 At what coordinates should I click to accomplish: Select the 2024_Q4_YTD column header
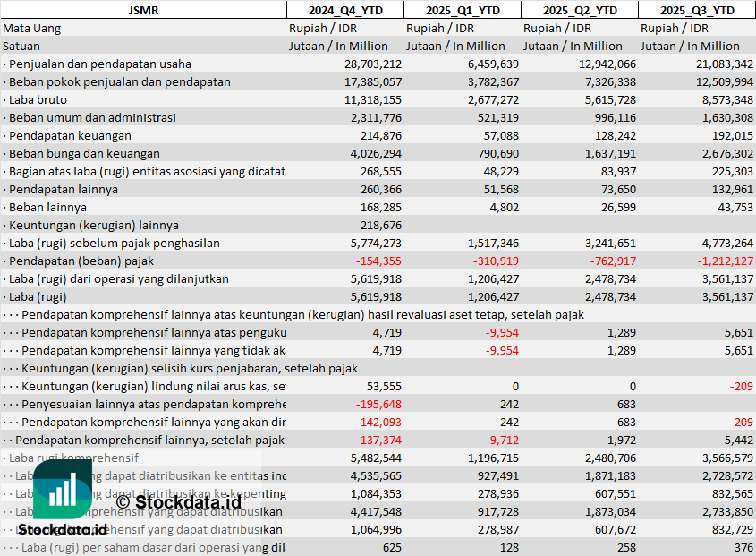[x=345, y=10]
